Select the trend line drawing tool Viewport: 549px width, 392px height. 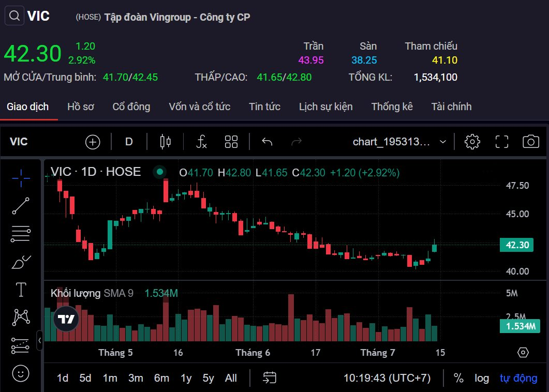click(x=21, y=206)
